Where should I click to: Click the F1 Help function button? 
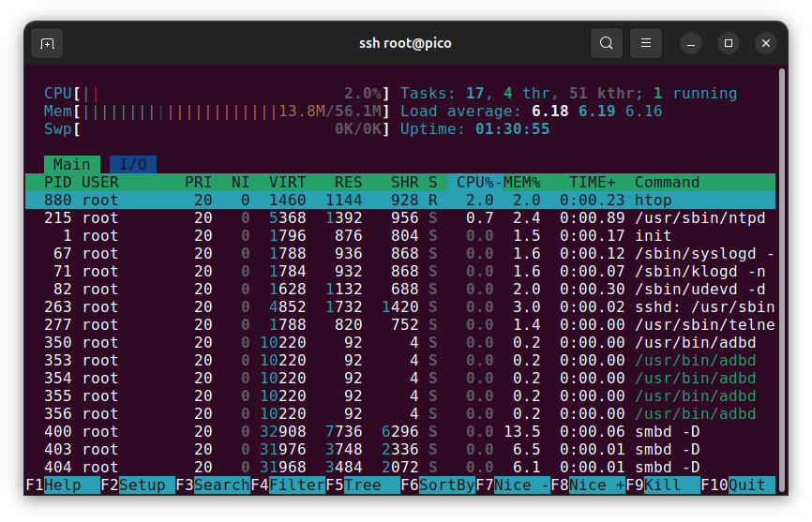(x=63, y=485)
